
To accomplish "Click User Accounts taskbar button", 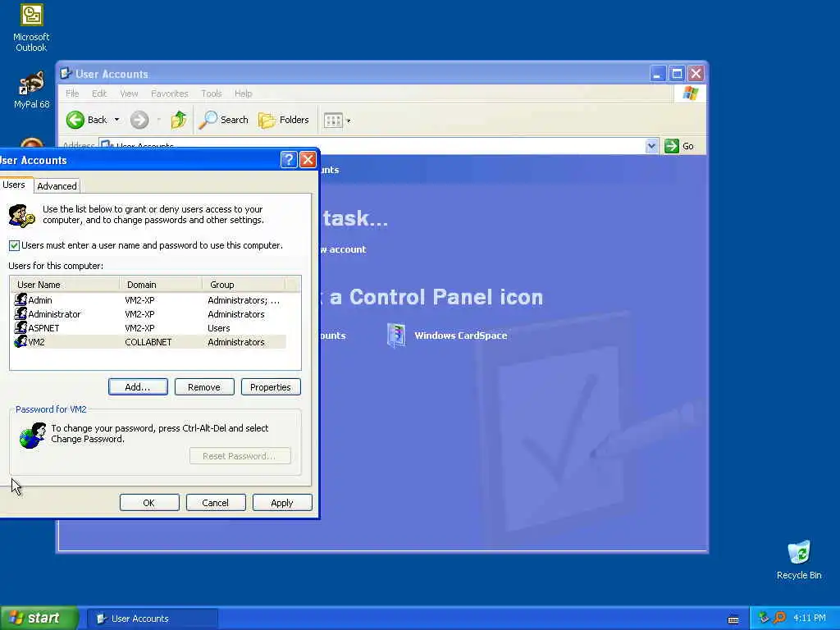I will pos(153,619).
